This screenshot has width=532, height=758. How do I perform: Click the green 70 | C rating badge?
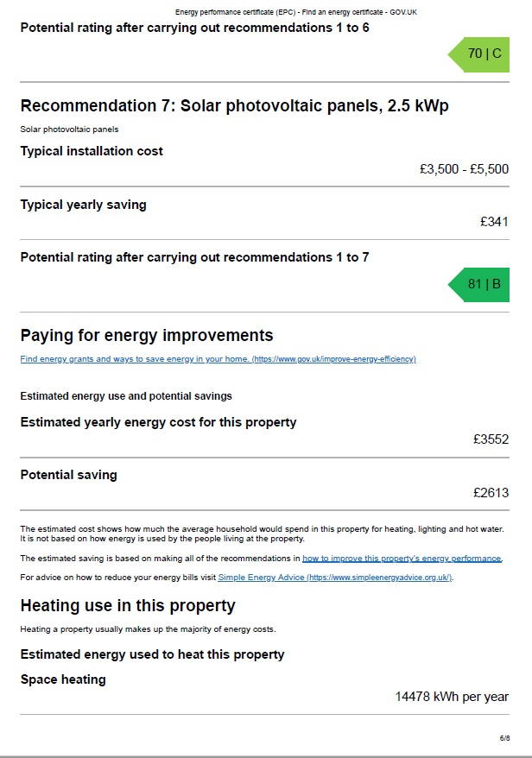click(x=478, y=54)
